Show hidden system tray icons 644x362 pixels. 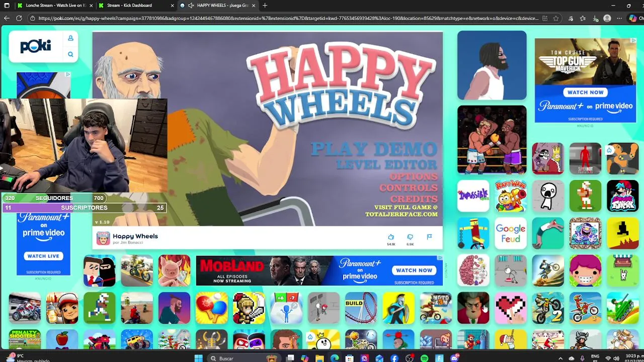[x=560, y=358]
